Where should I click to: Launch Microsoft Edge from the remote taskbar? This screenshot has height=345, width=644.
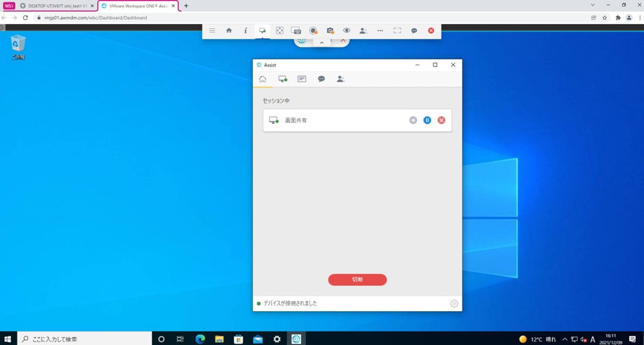coord(200,339)
